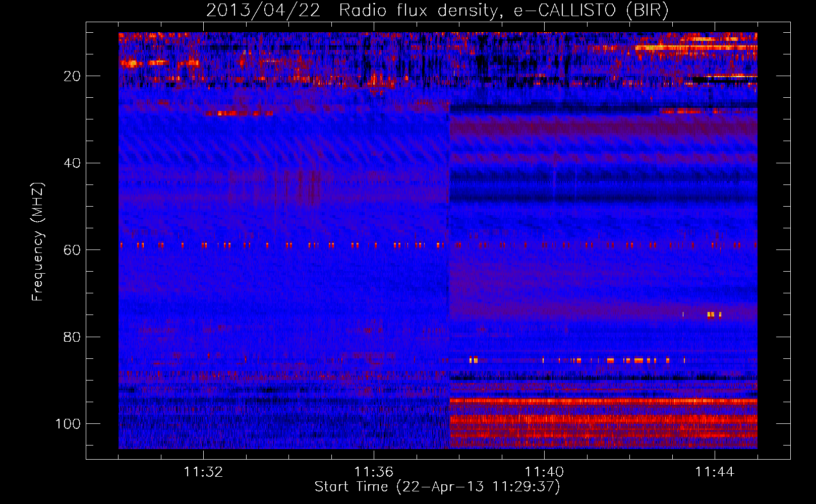Click the 80 frequency tick label

pos(72,337)
